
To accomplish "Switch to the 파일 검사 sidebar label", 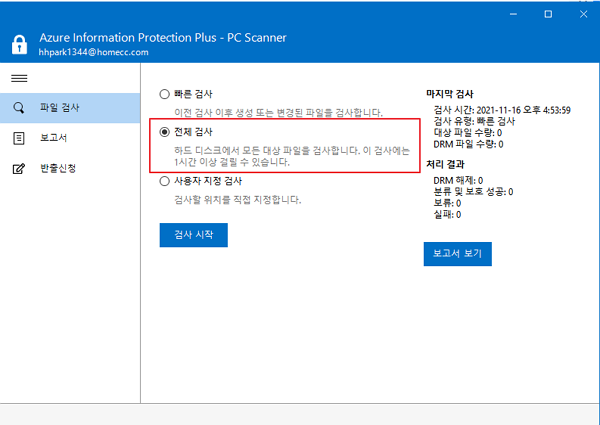I will [x=58, y=107].
